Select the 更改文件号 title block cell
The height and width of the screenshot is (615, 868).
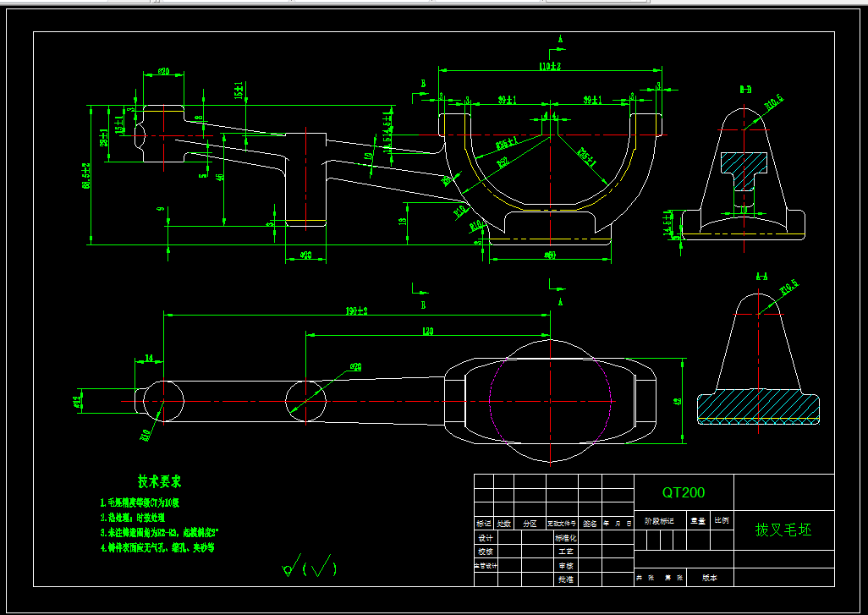[562, 524]
